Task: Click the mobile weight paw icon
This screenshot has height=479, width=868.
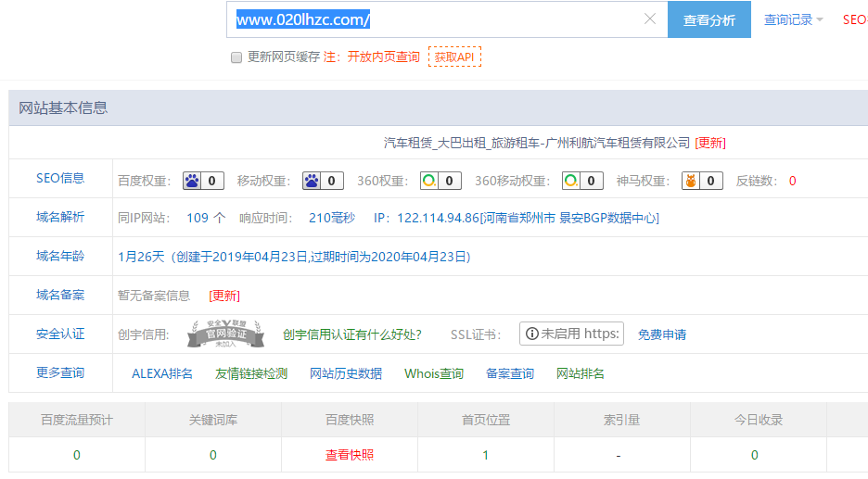Action: [312, 181]
